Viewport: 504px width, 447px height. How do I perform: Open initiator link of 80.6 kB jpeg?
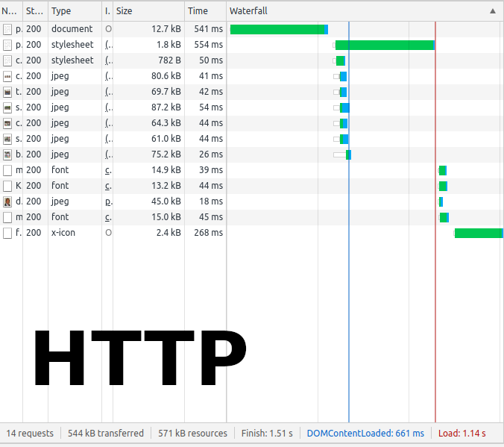[x=109, y=77]
